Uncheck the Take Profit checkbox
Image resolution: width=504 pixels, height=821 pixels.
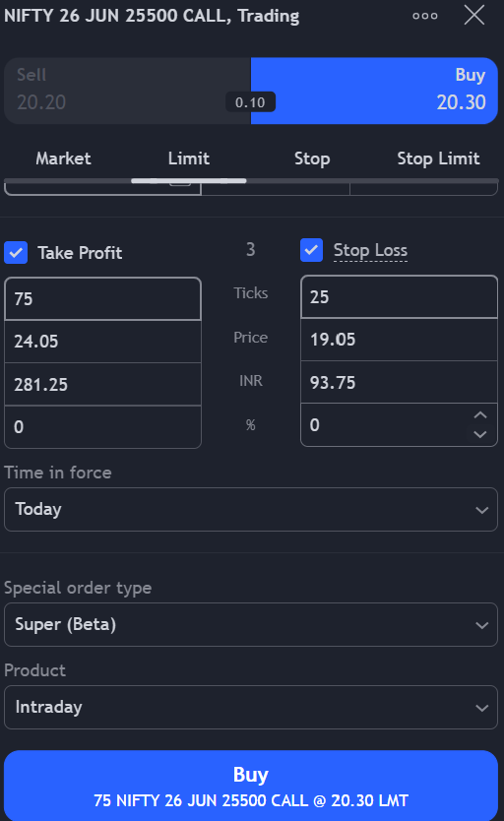(x=16, y=252)
